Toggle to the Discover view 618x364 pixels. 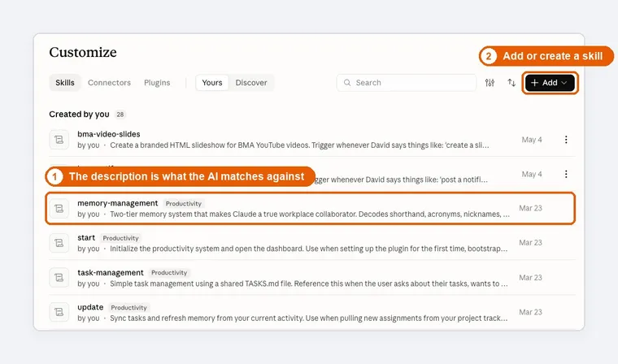click(251, 83)
